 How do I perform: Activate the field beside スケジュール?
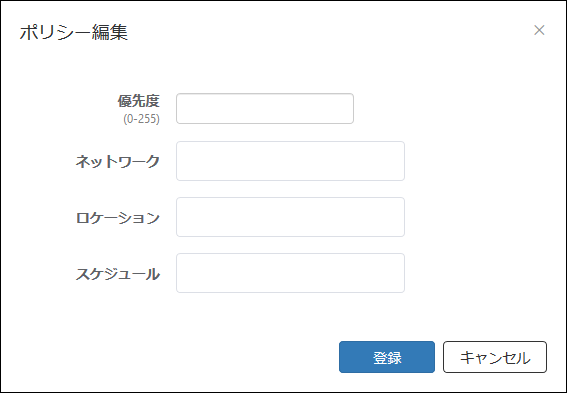(x=290, y=273)
